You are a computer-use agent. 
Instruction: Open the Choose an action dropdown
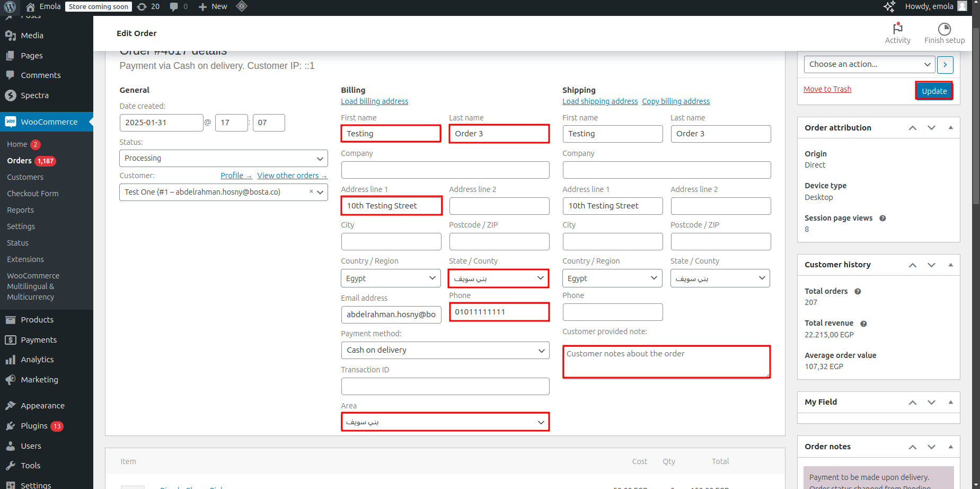[x=869, y=64]
